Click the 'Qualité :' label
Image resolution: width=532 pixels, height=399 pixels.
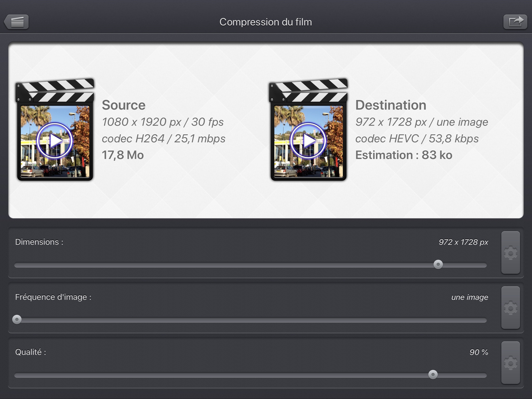(31, 352)
